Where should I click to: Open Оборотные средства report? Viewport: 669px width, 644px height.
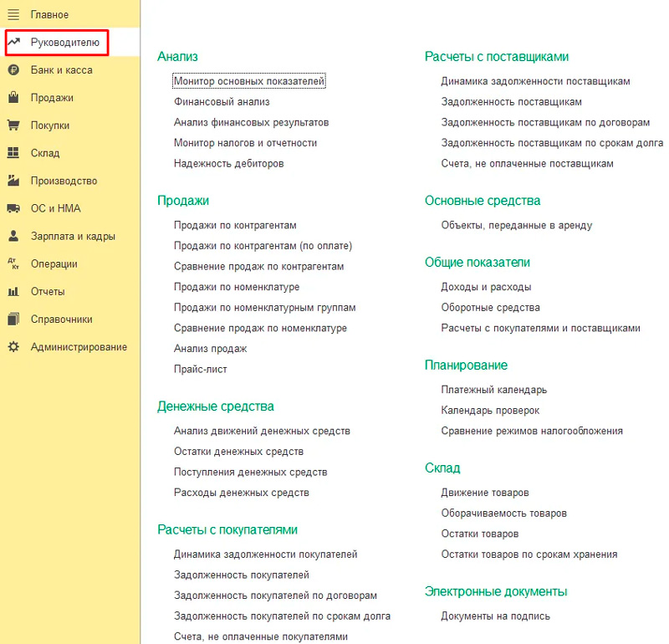pyautogui.click(x=491, y=308)
